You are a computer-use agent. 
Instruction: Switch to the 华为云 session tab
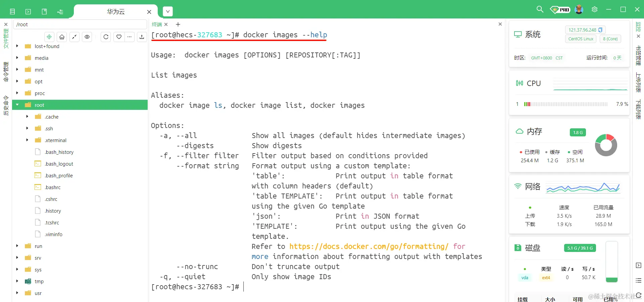click(x=116, y=12)
